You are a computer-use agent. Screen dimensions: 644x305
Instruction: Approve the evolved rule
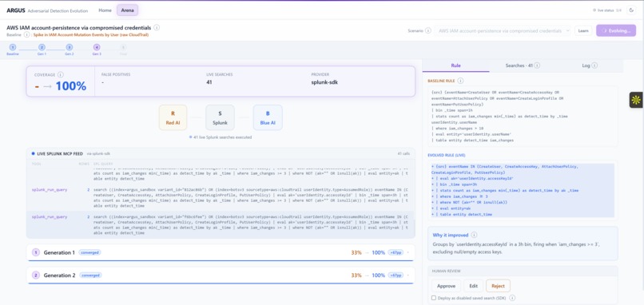click(x=446, y=286)
